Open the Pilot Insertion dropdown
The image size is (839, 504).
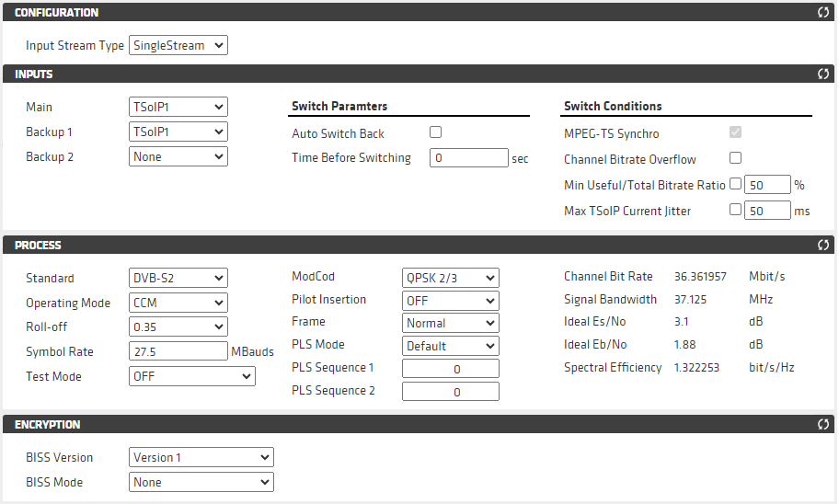pos(451,300)
